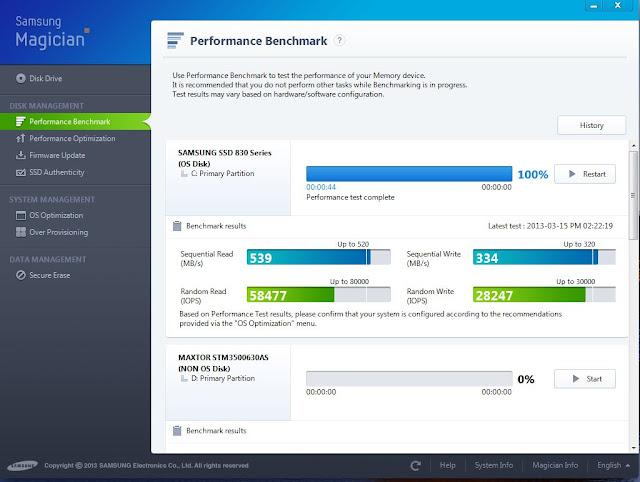
Task: Click the Random Write 28247 bar
Action: click(x=544, y=294)
